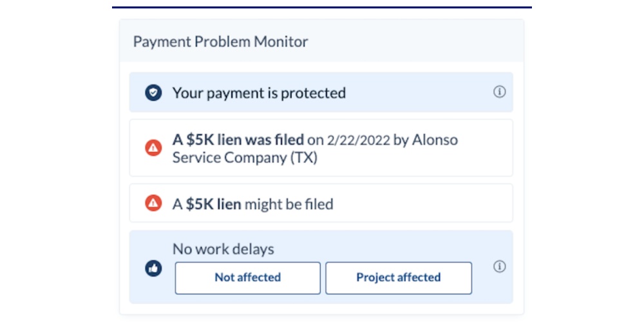
Task: Click the 'No work delays' label
Action: pyautogui.click(x=223, y=249)
